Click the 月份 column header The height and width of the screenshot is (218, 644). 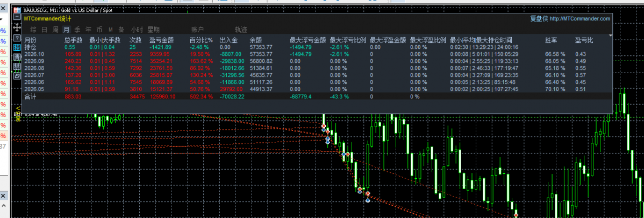[x=31, y=40]
